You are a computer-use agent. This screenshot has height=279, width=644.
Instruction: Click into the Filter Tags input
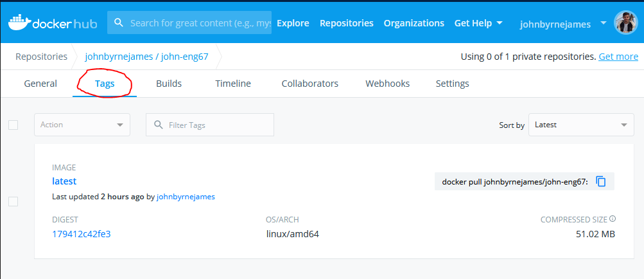click(210, 125)
